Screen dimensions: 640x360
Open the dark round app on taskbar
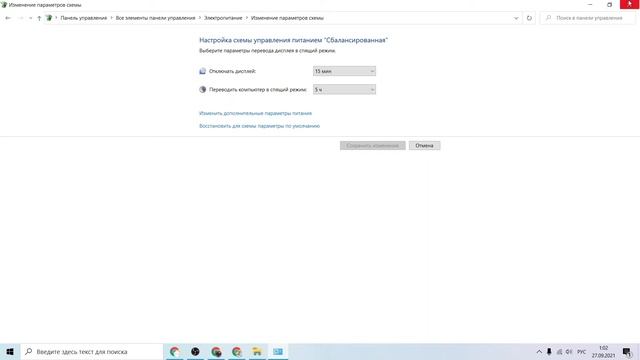pos(195,351)
